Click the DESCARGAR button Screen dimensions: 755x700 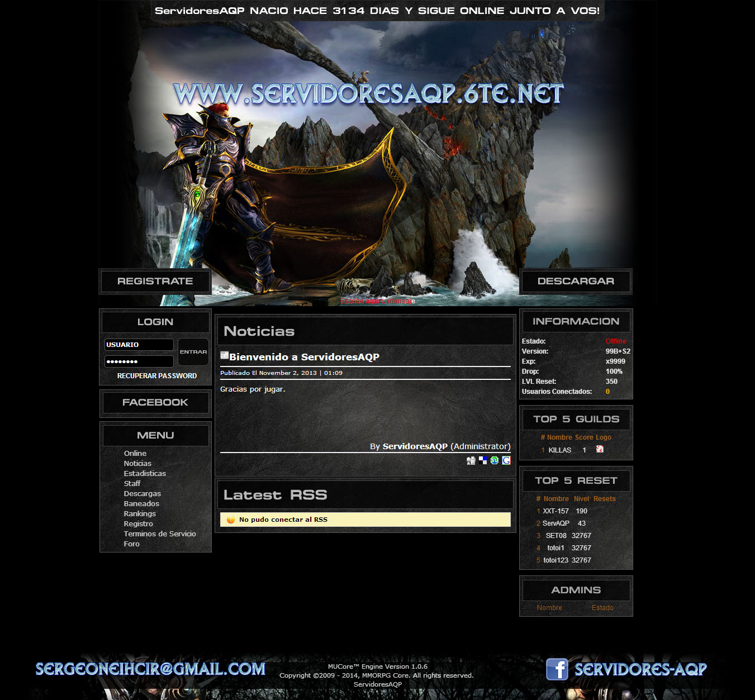pos(576,281)
